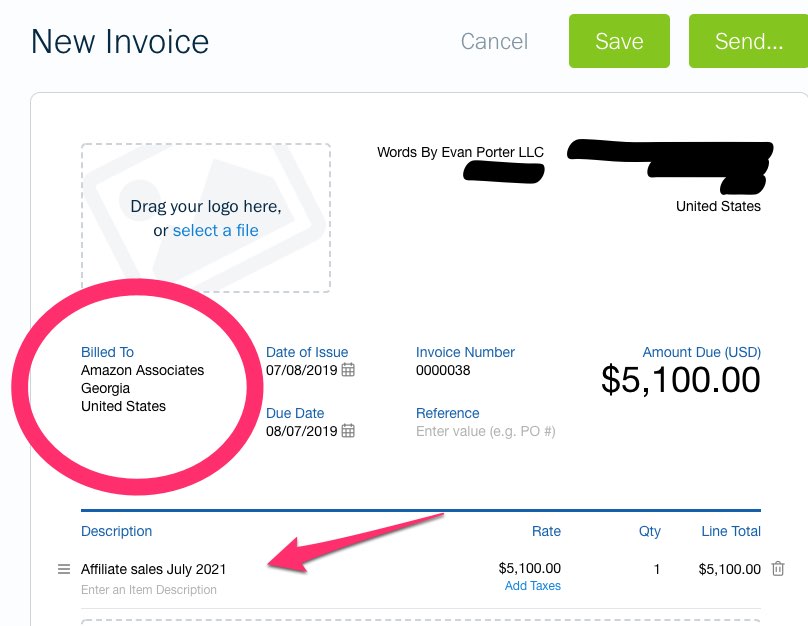Open the Due Date calendar icon
This screenshot has width=808, height=626.
click(x=348, y=430)
